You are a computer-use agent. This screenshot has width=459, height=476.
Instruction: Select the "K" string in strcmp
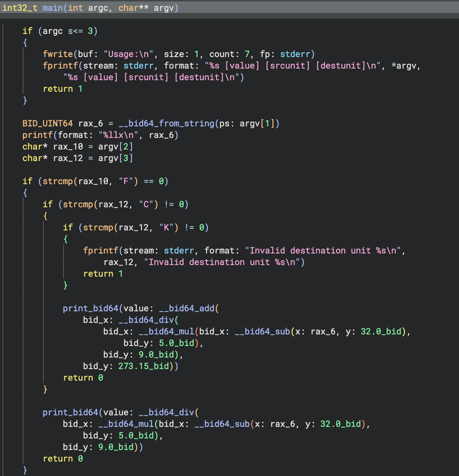coord(166,228)
